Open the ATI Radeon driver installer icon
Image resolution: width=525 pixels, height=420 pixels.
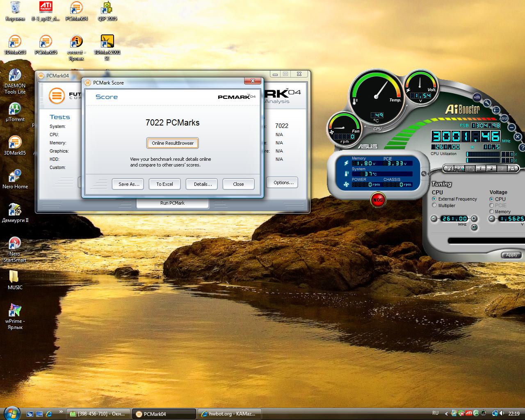click(45, 11)
